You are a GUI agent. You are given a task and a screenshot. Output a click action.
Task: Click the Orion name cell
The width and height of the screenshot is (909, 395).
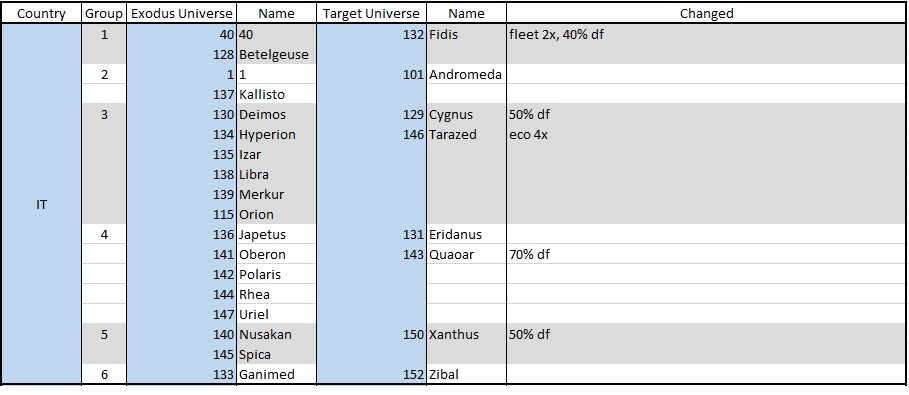(x=276, y=214)
